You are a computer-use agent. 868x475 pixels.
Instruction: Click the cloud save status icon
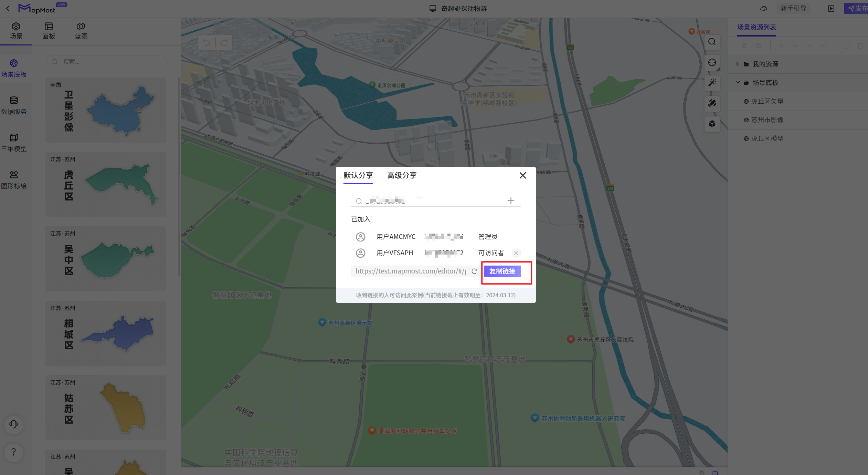coord(764,9)
